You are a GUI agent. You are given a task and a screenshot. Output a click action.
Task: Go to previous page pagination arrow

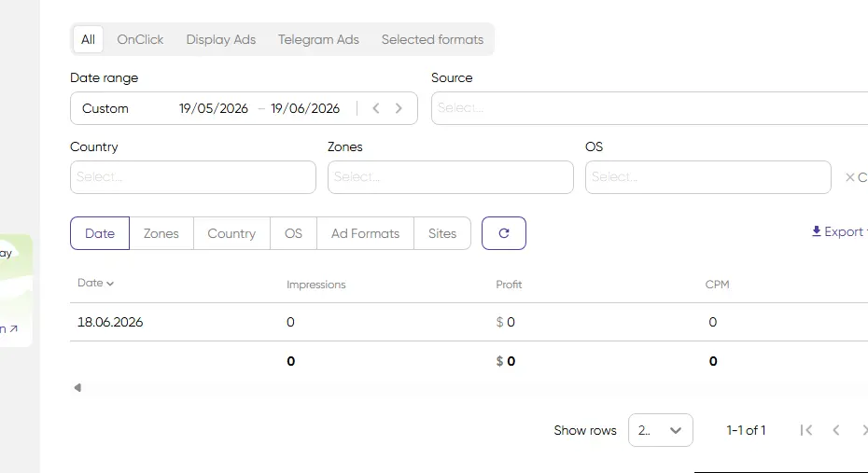coord(836,430)
